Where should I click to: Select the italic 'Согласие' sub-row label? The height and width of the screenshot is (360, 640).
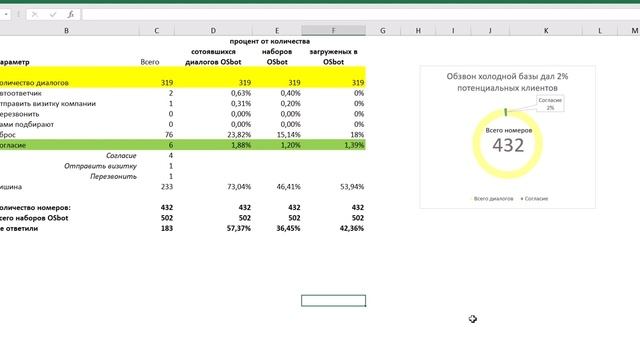(x=121, y=156)
